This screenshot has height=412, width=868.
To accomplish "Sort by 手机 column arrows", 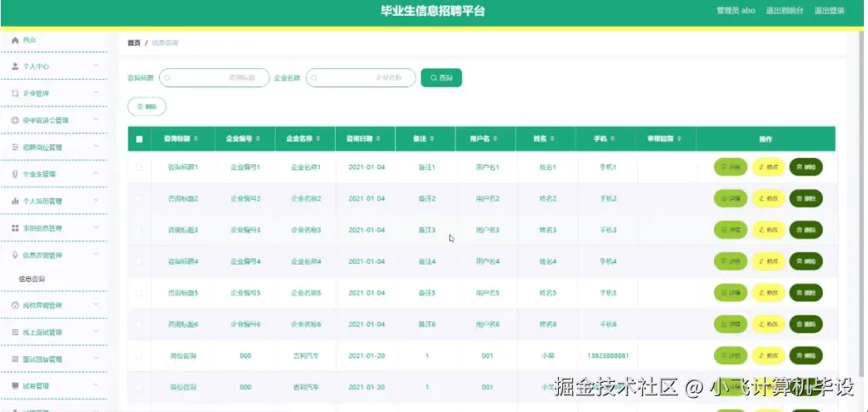I will point(613,139).
